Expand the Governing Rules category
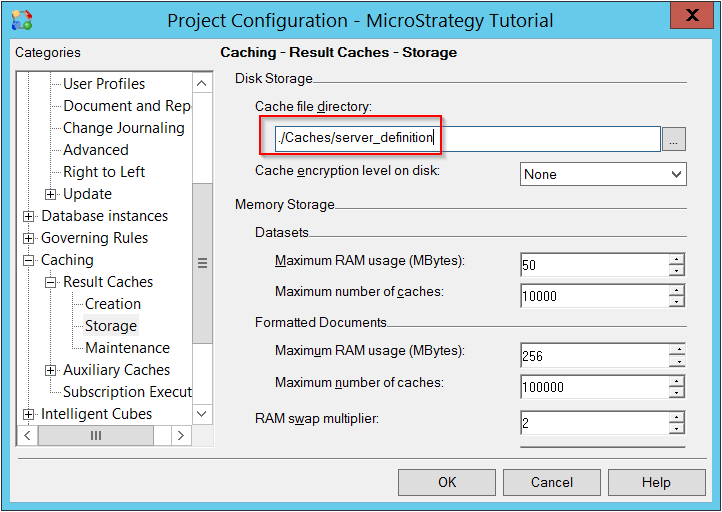The width and height of the screenshot is (722, 512). (x=29, y=238)
